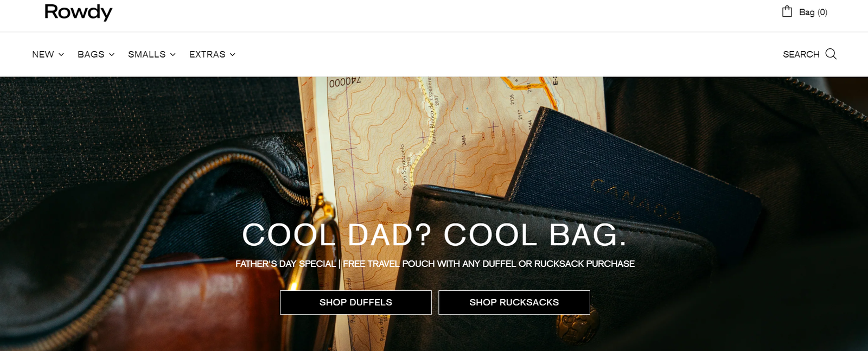Expand the chevron next to BAGS
The image size is (868, 351).
click(112, 54)
